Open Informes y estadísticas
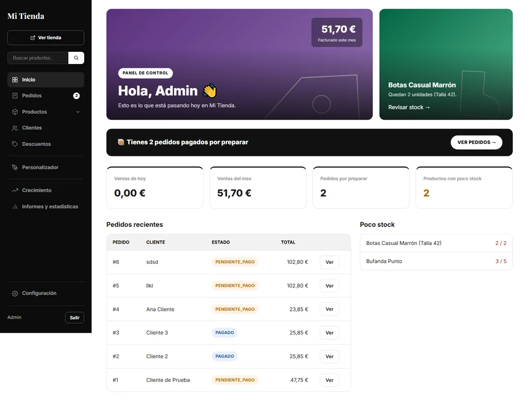532x414 pixels. (x=46, y=206)
